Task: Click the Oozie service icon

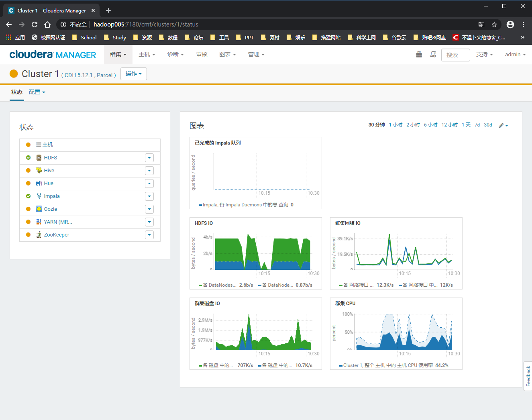Action: click(39, 209)
